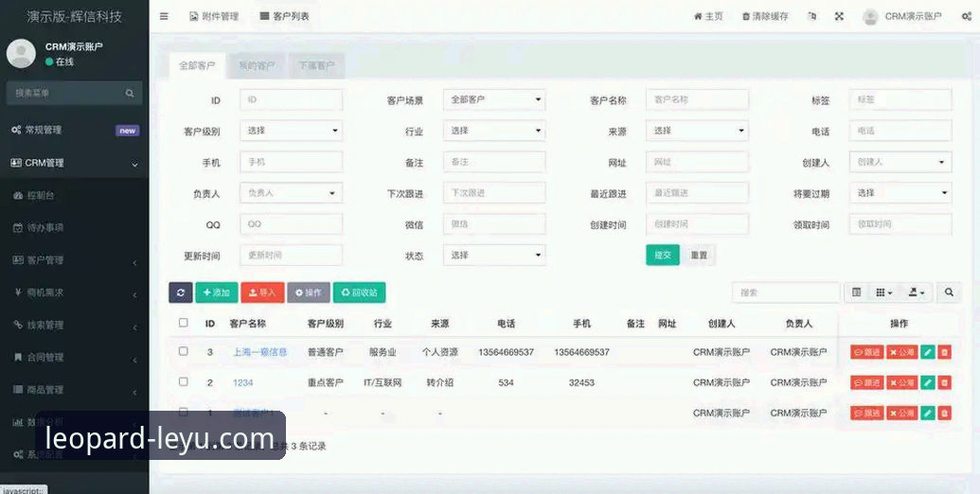The image size is (980, 494).
Task: Delete customer 1234 with trash icon
Action: pos(944,382)
